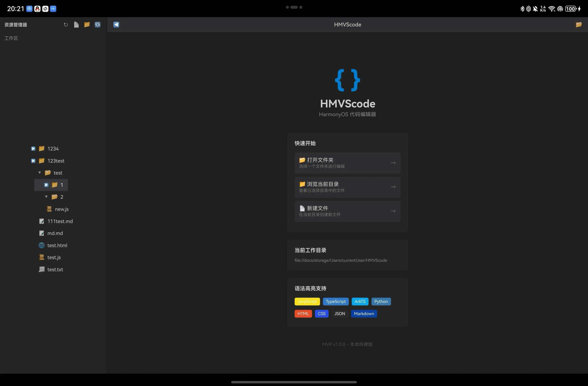The height and width of the screenshot is (386, 588).
Task: Expand the 1234 folder
Action: (33, 149)
